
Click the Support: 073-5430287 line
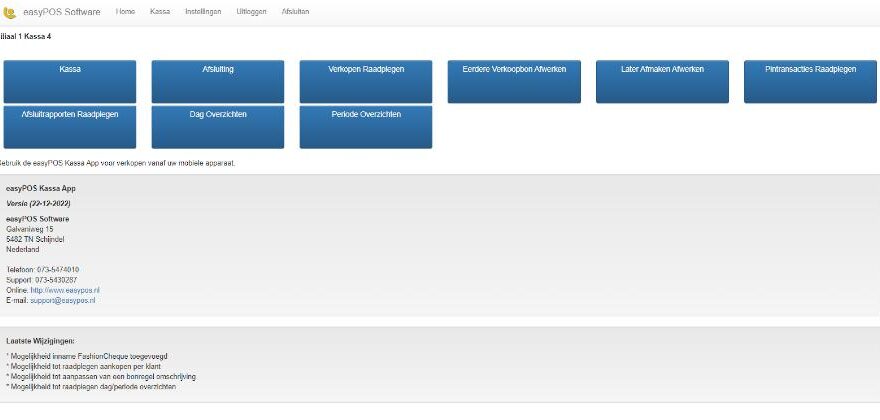click(42, 280)
